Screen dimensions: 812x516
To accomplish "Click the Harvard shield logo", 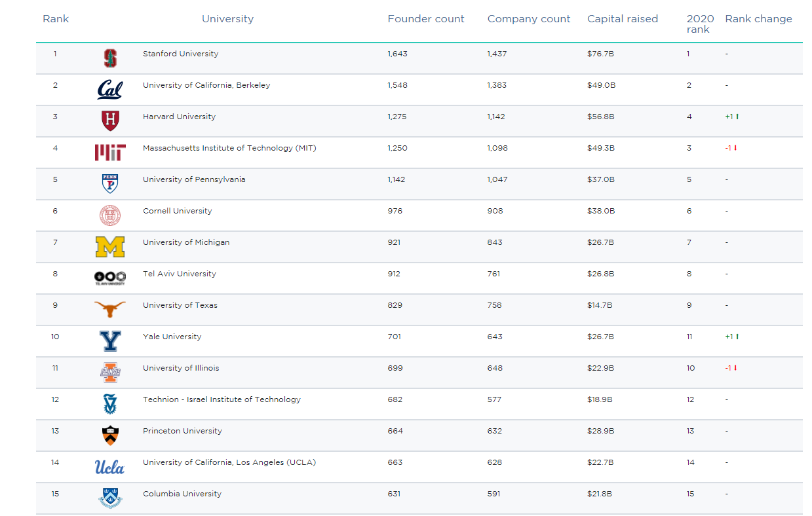I will point(111,121).
